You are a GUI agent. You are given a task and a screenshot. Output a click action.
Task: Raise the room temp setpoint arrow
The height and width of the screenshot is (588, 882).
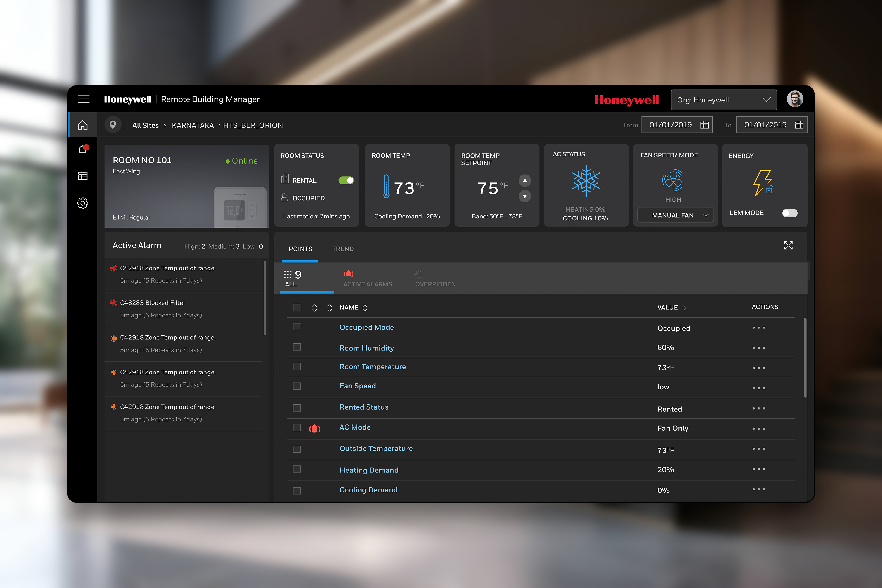(x=525, y=180)
